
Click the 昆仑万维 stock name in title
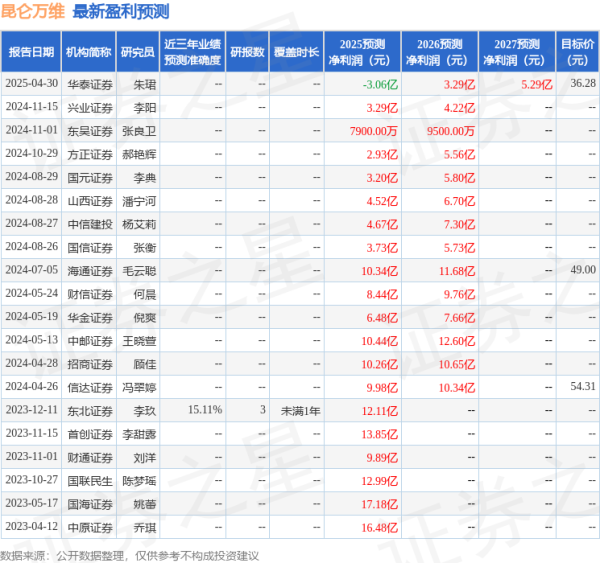(33, 12)
